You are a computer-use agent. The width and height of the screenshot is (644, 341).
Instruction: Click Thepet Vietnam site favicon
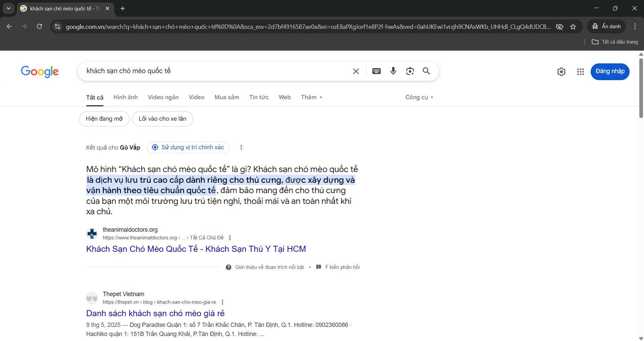tap(92, 298)
